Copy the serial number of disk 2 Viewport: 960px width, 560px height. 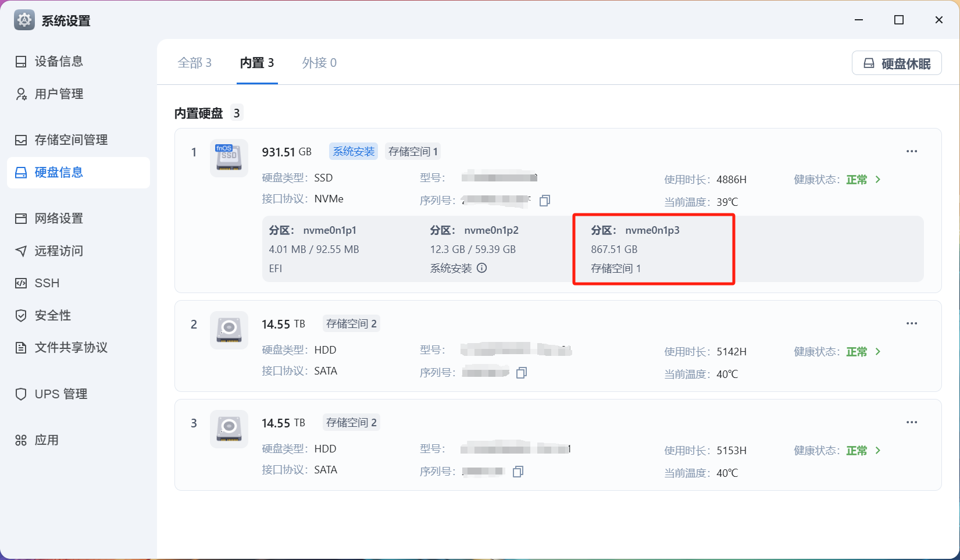pos(522,373)
